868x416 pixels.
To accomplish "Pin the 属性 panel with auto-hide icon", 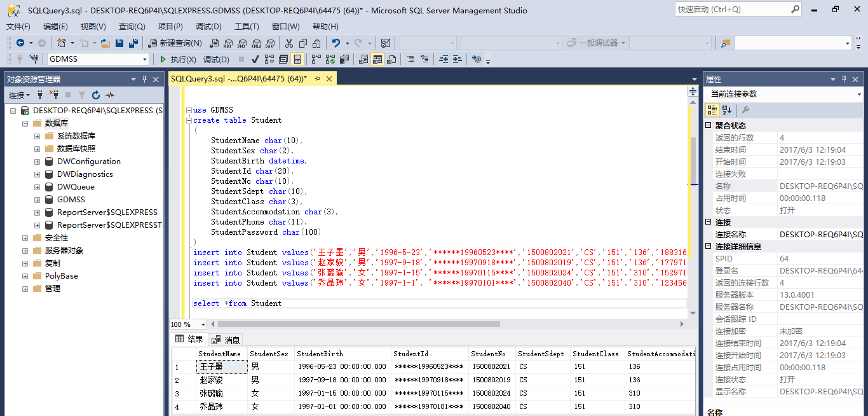I will coord(844,80).
